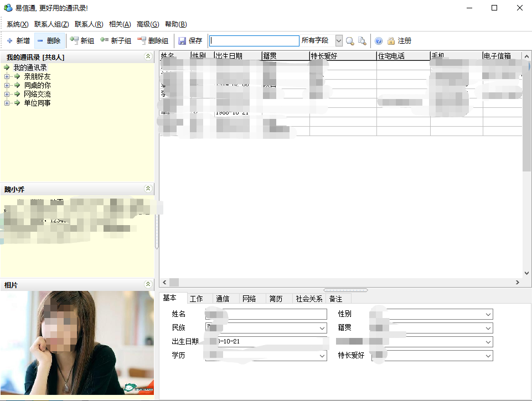Image resolution: width=532 pixels, height=401 pixels.
Task: Open the 所有字段 search field dropdown
Action: [339, 41]
